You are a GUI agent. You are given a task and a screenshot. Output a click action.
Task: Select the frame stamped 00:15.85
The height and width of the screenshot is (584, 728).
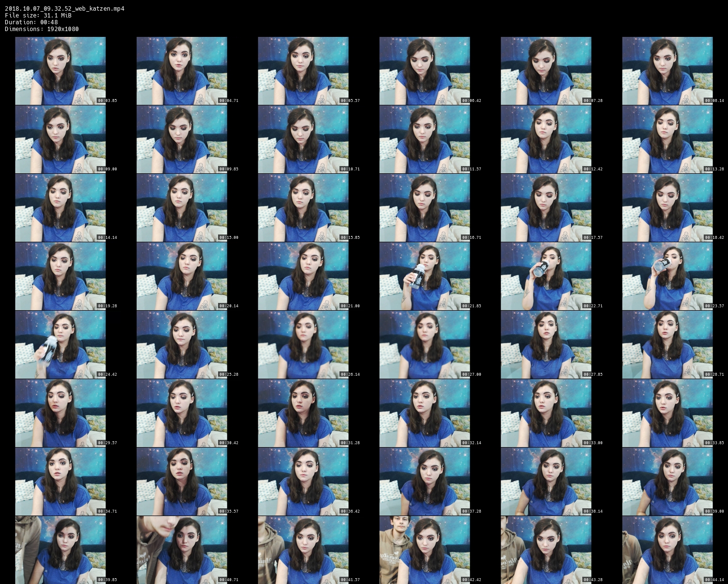tap(303, 208)
